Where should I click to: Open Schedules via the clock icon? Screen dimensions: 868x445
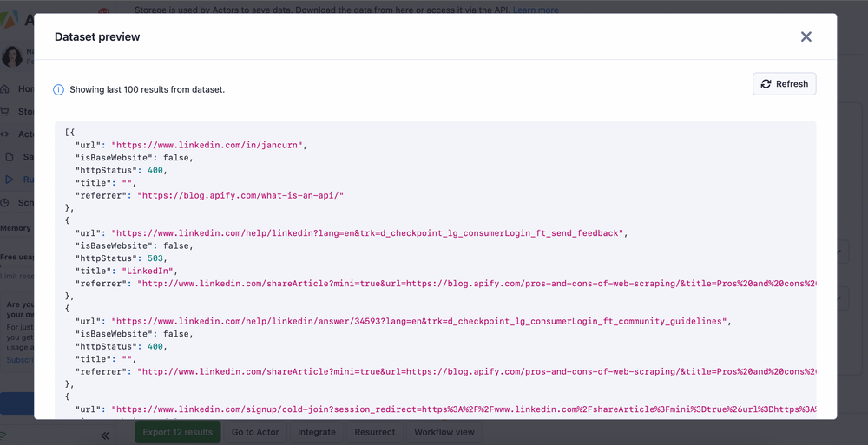(5, 203)
